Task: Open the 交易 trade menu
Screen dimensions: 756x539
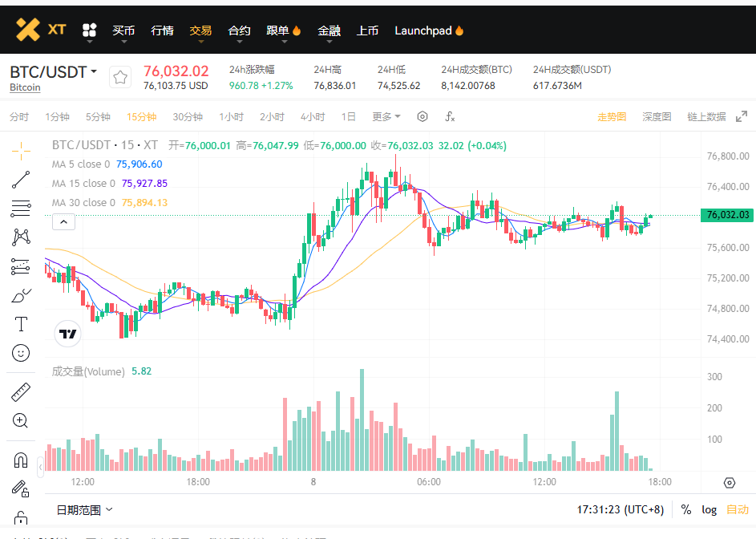Action: (x=200, y=31)
